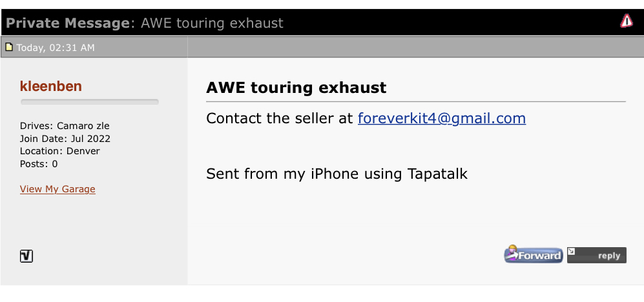Click the yellow note icon beside timestamp

[x=9, y=46]
